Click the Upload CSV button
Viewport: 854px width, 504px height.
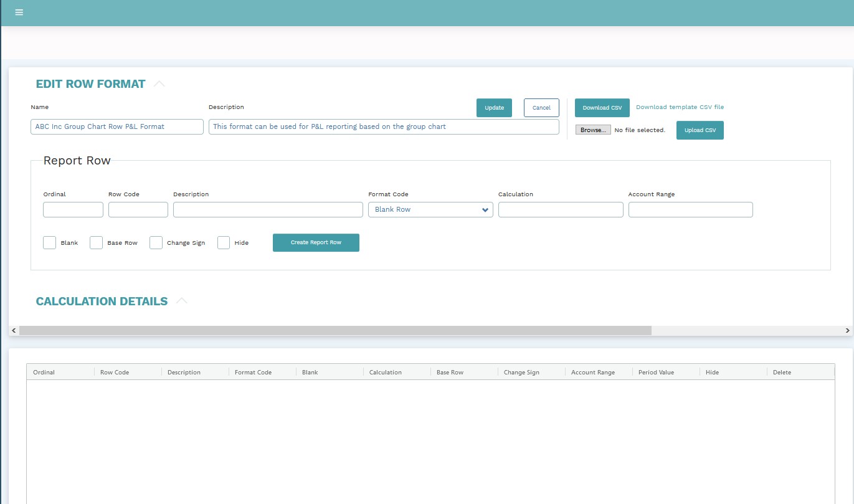tap(700, 130)
